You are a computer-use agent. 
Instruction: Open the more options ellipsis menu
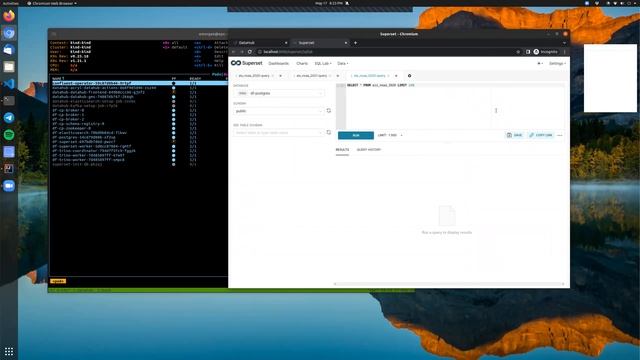tap(560, 135)
